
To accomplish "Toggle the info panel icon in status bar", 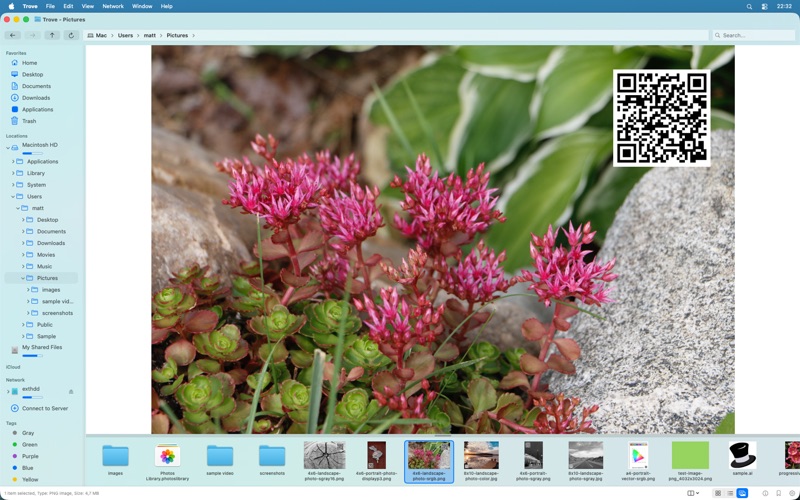I will point(765,493).
